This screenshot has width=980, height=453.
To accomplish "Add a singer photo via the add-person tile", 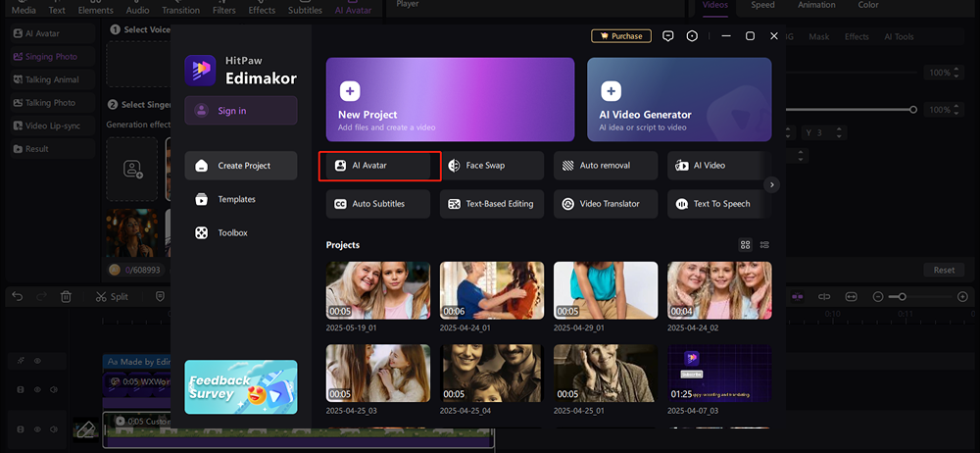I will click(x=132, y=169).
